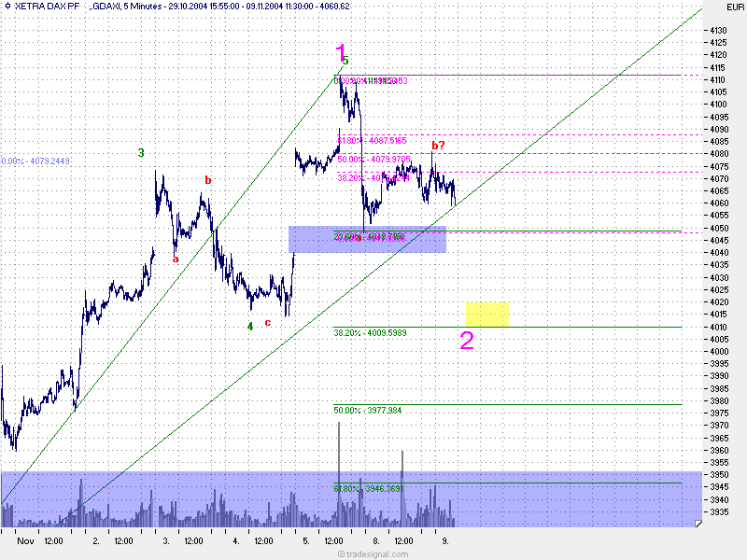The height and width of the screenshot is (560, 747).
Task: Click the green wave 3 label
Action: click(141, 153)
